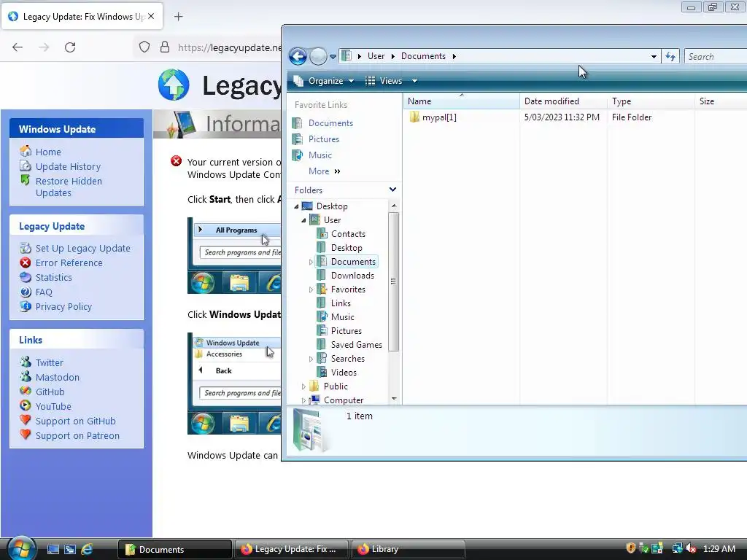Select Computer in folder tree
The image size is (747, 560).
point(344,400)
